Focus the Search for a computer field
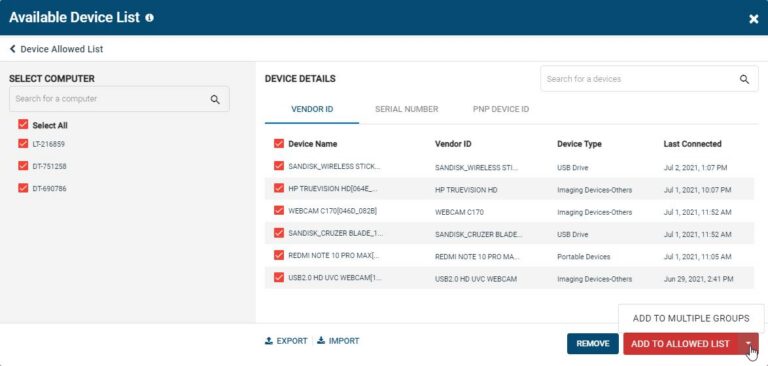The image size is (768, 366). (x=119, y=99)
